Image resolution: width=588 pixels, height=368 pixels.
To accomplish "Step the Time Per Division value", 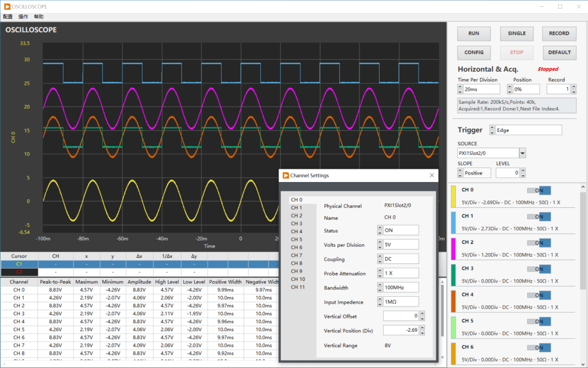I will pyautogui.click(x=460, y=89).
